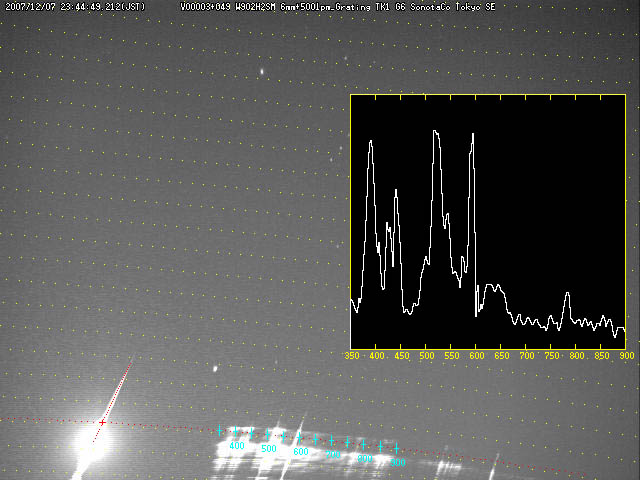Screen dimensions: 640x480
Task: Click the sharp spectrum peak just before 600
Action: coord(472,133)
